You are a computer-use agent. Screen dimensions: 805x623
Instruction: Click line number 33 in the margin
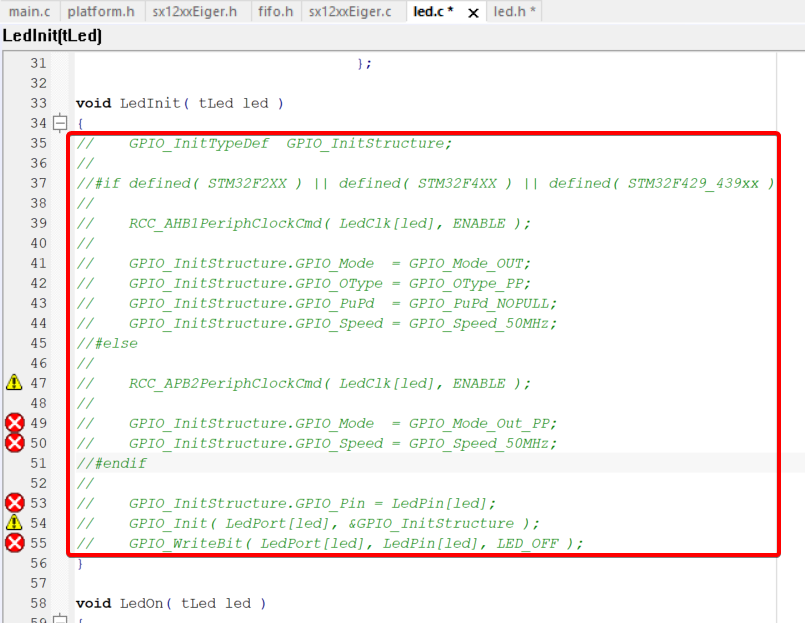point(38,103)
